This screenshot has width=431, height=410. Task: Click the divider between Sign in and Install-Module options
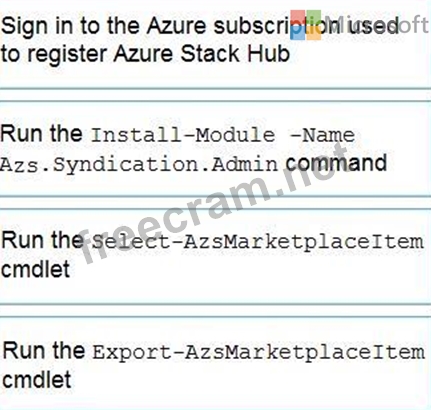pyautogui.click(x=215, y=95)
